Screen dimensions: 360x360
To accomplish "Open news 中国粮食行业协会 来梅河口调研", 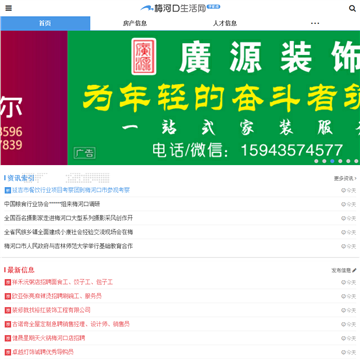I will tap(52, 204).
